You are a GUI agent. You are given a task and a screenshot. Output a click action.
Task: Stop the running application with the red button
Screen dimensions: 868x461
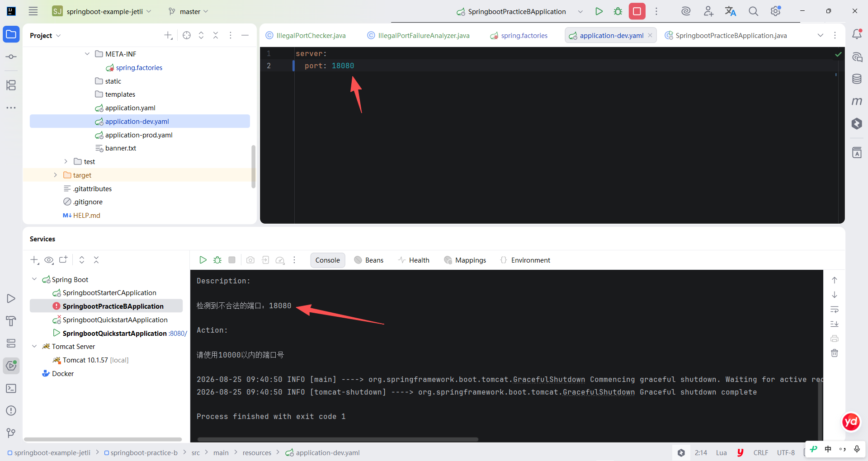[637, 11]
